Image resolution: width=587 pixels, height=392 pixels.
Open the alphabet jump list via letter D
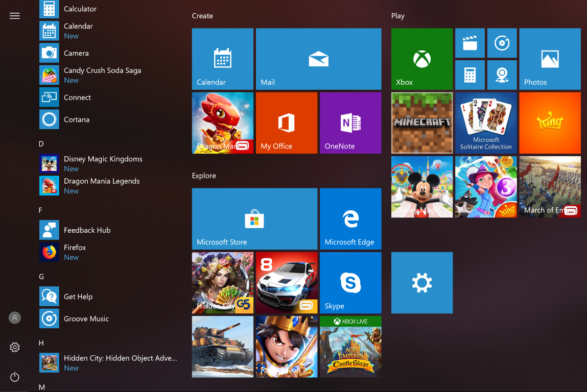(x=41, y=144)
